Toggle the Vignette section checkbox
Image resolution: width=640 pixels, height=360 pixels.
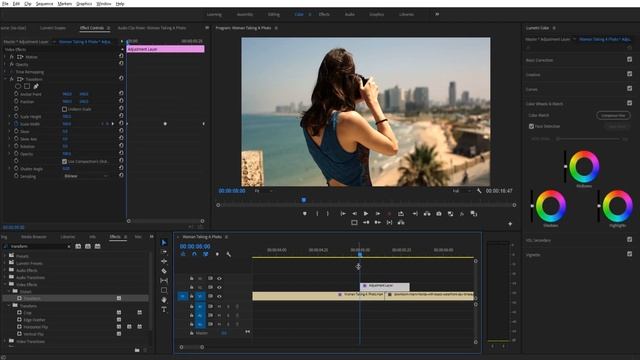tap(629, 254)
